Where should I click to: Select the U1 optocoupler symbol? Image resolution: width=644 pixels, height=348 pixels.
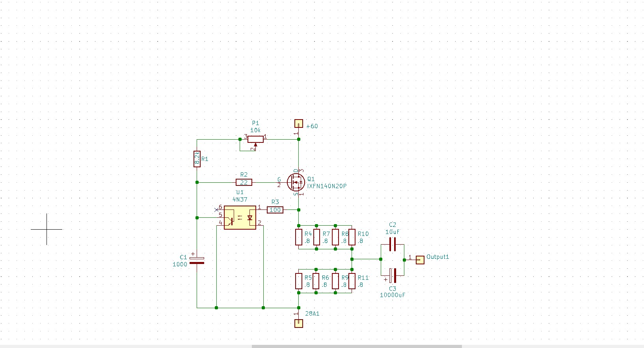click(x=240, y=217)
